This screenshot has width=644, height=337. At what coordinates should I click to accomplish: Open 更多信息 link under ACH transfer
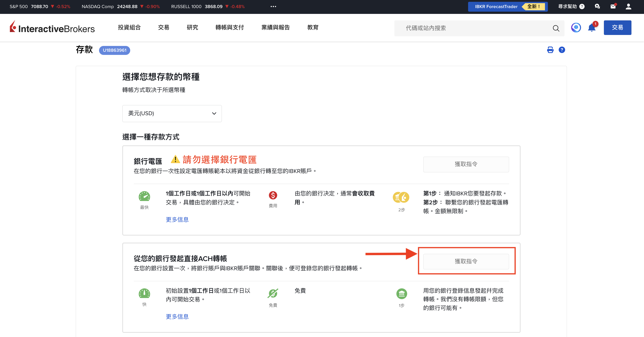click(177, 317)
